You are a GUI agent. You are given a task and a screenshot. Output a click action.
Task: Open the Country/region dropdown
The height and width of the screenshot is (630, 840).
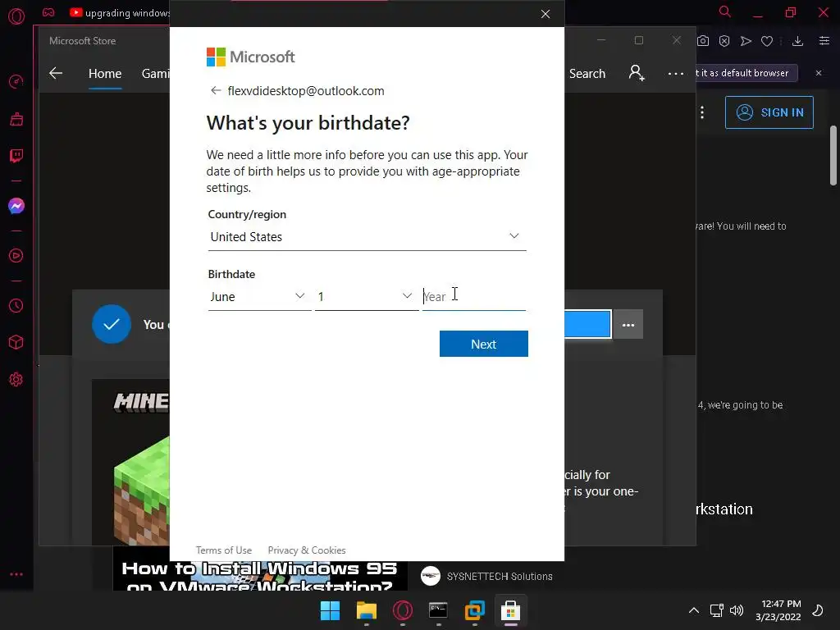coord(367,237)
